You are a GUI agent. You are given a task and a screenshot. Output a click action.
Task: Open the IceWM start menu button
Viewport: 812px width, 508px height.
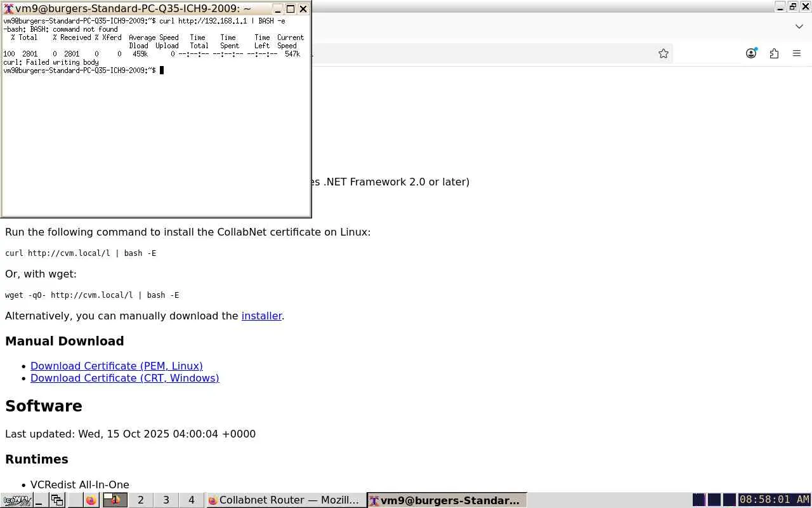click(15, 500)
